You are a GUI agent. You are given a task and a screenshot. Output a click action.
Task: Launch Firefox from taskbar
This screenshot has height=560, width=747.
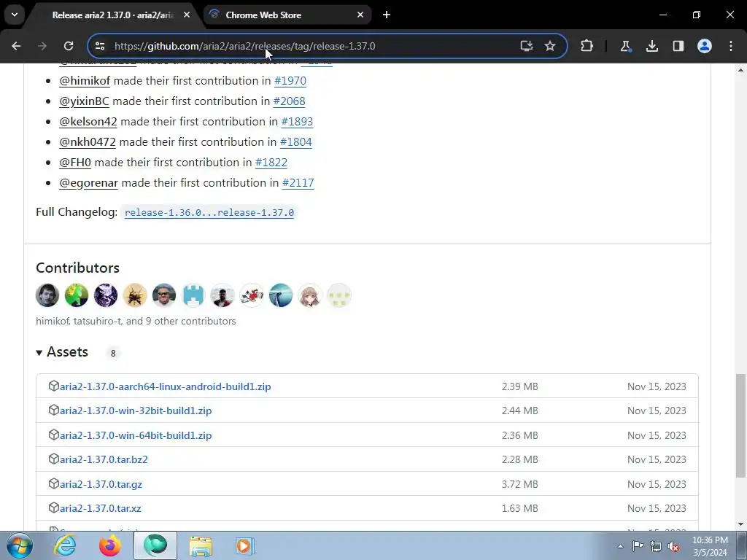[x=109, y=545]
